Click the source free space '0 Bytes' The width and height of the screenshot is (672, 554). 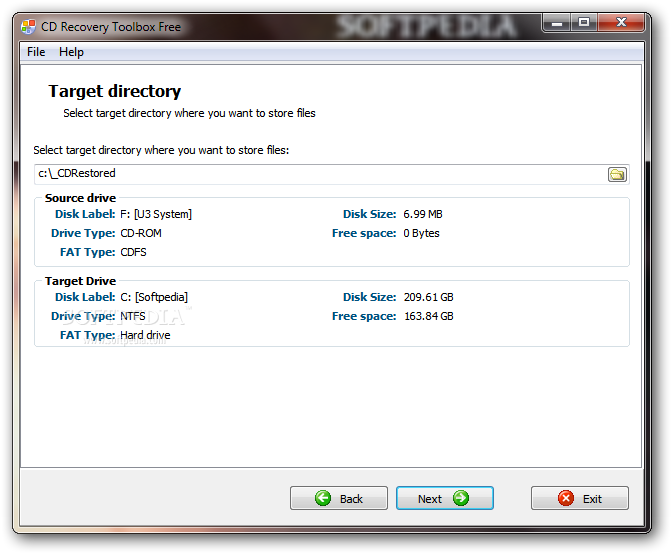pos(421,233)
